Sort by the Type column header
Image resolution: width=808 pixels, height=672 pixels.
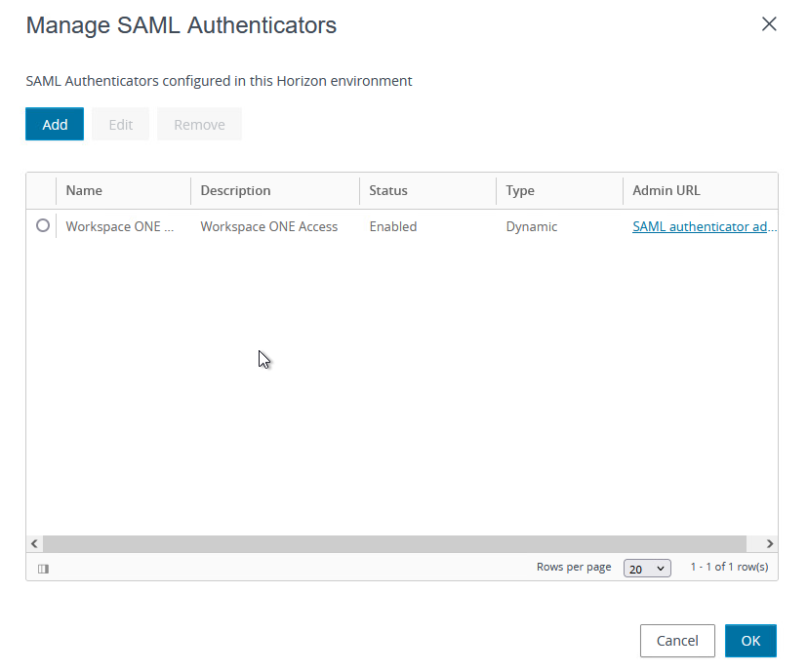[x=520, y=190]
